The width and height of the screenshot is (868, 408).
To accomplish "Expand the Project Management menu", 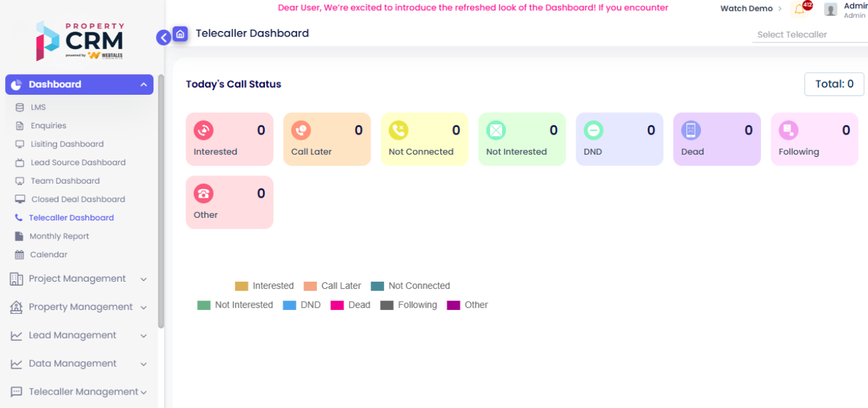I will tap(77, 279).
